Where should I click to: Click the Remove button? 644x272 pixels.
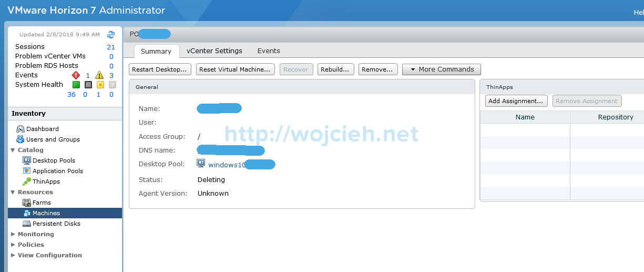pyautogui.click(x=377, y=69)
